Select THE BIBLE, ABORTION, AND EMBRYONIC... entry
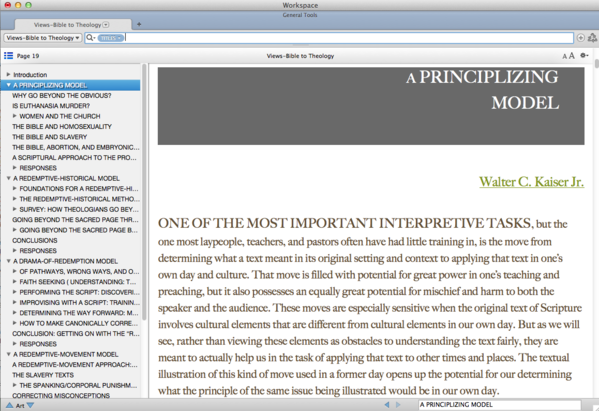This screenshot has height=411, width=599. tap(76, 147)
